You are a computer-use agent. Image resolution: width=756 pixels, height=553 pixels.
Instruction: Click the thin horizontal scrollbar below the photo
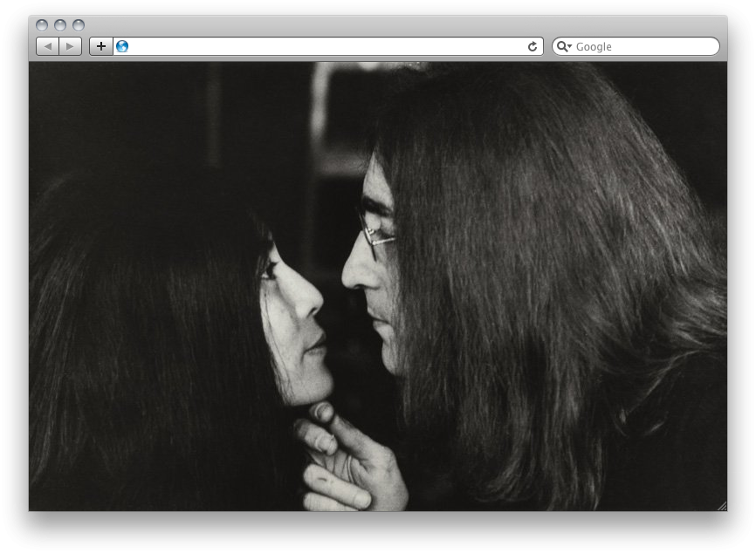pos(155,511)
